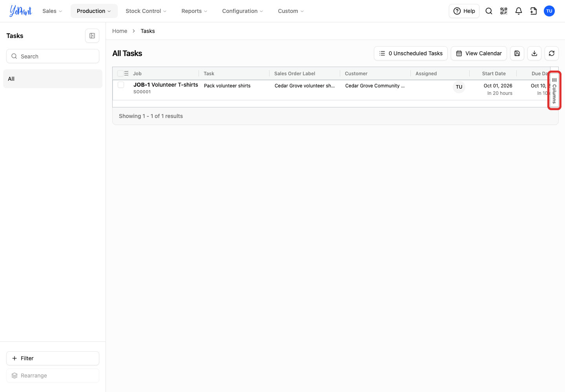Viewport: 565px width, 392px height.
Task: Click the Help button
Action: click(x=464, y=11)
